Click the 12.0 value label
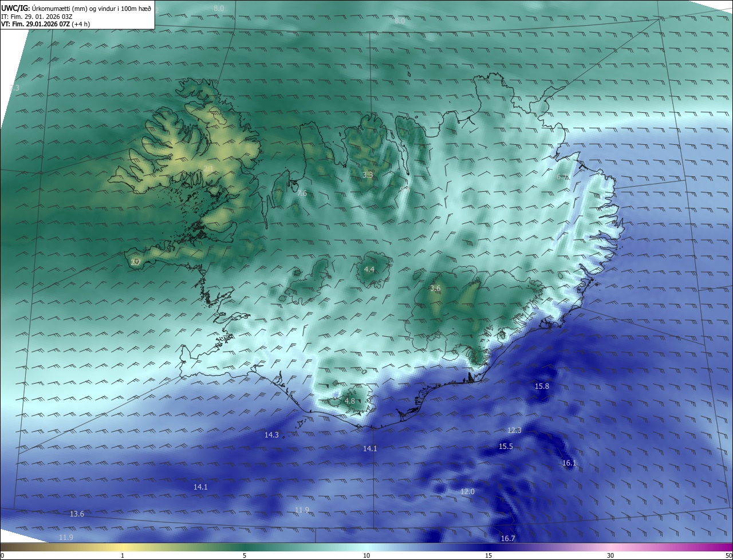The height and width of the screenshot is (560, 733). 467,492
